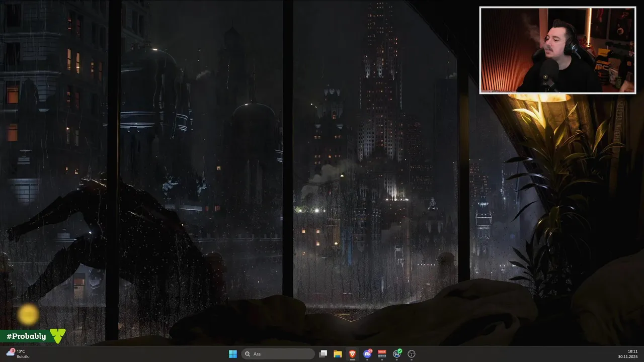644x362 pixels.
Task: Click the webcam overlay thumbnail
Action: coord(557,50)
